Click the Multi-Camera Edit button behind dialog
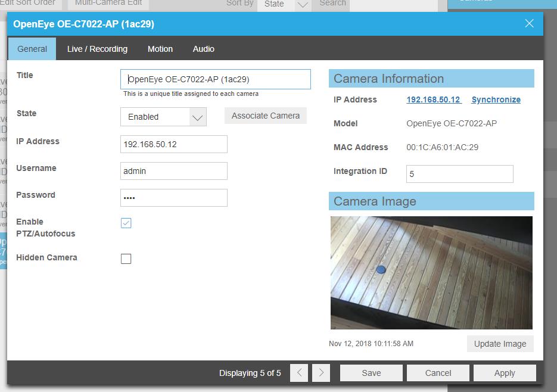The height and width of the screenshot is (392, 557). pos(108,4)
